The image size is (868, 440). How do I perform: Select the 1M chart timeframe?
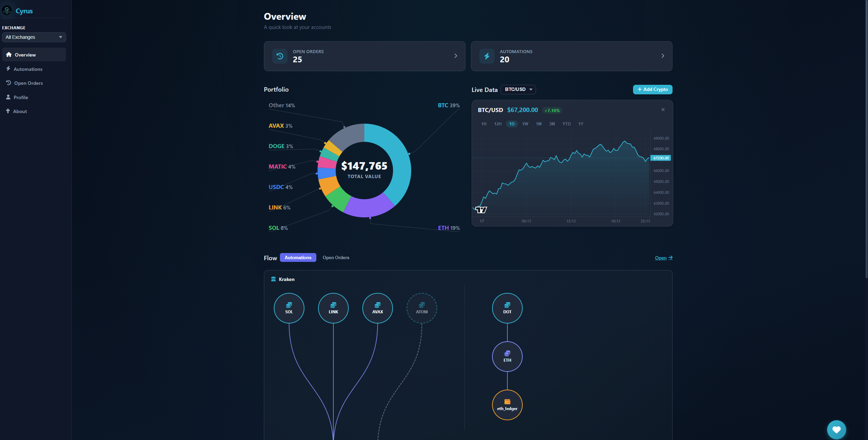coord(539,124)
